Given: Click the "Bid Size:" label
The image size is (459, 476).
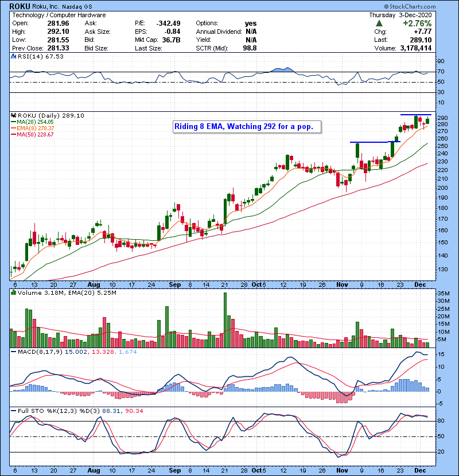Looking at the screenshot, I should (x=96, y=48).
